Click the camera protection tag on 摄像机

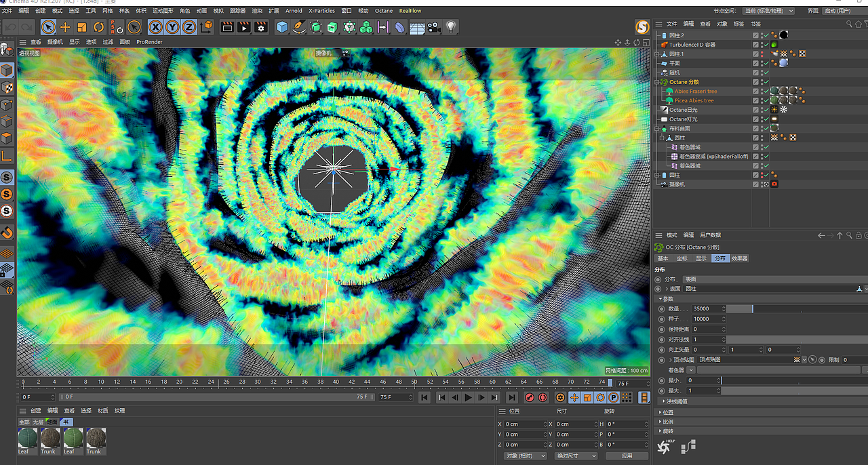point(774,184)
